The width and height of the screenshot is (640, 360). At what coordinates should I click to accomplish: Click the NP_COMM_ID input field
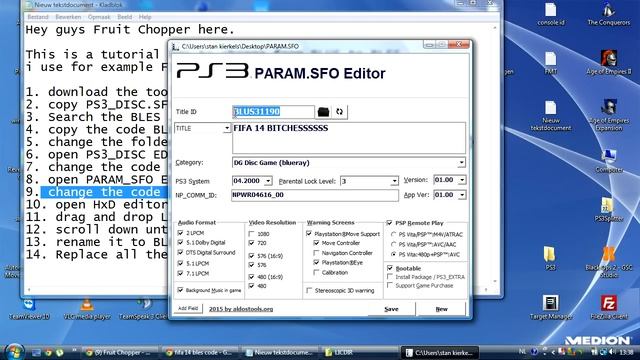tap(315, 195)
